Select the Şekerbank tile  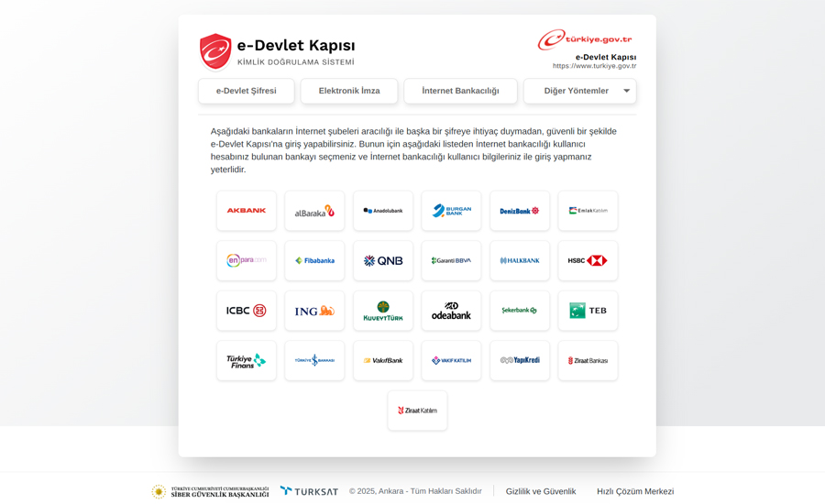(520, 311)
